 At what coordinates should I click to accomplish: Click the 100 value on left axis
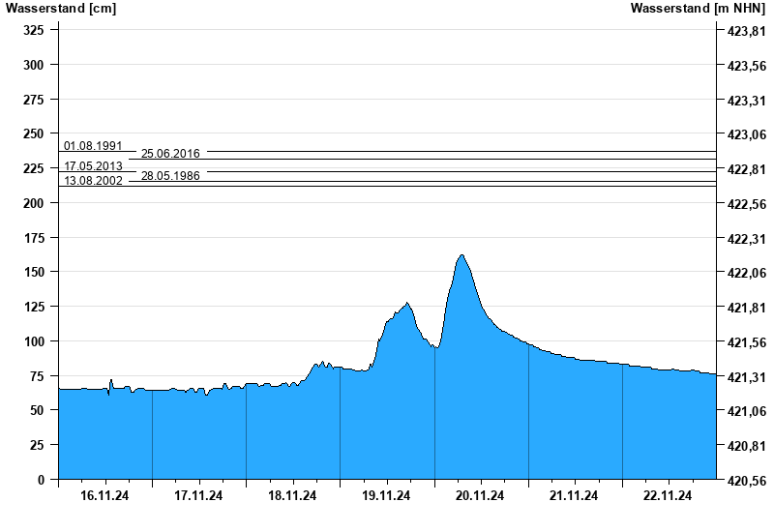click(34, 341)
